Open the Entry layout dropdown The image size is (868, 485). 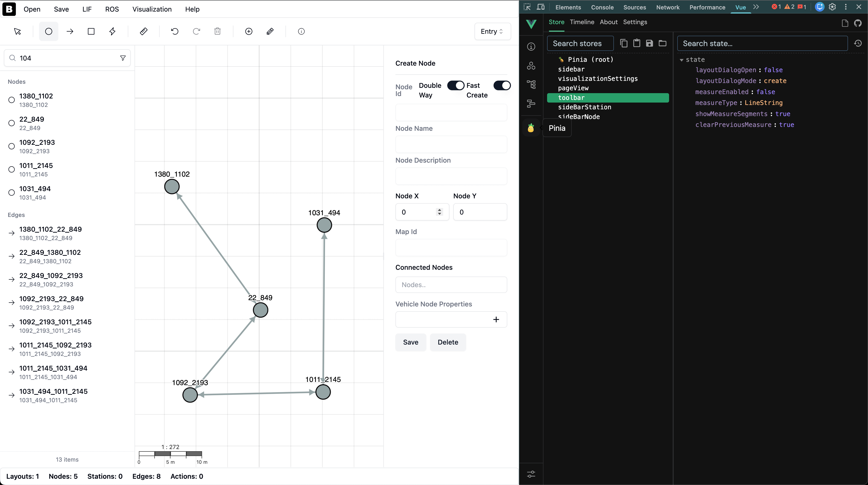492,31
